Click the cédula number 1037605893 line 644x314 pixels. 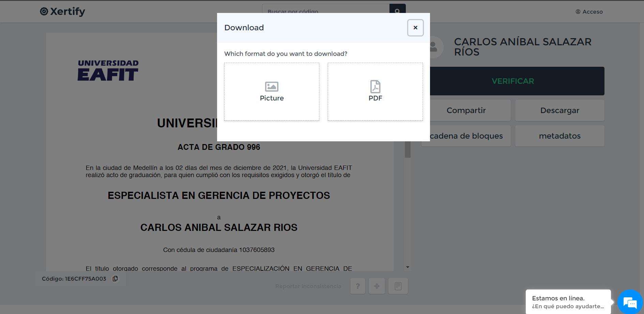[219, 250]
